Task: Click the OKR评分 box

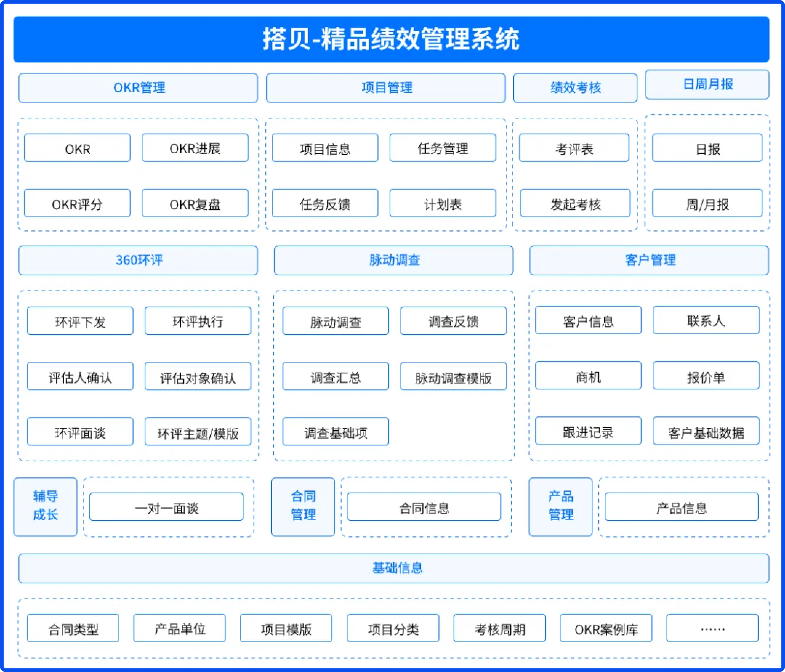Action: [x=77, y=203]
